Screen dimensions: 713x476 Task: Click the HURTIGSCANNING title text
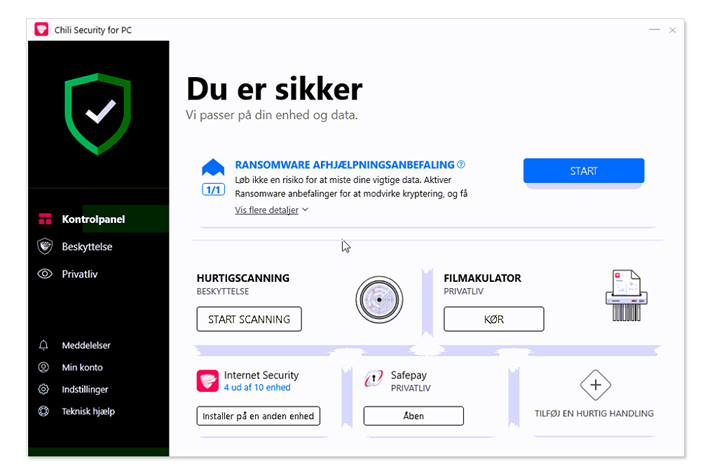coord(243,278)
